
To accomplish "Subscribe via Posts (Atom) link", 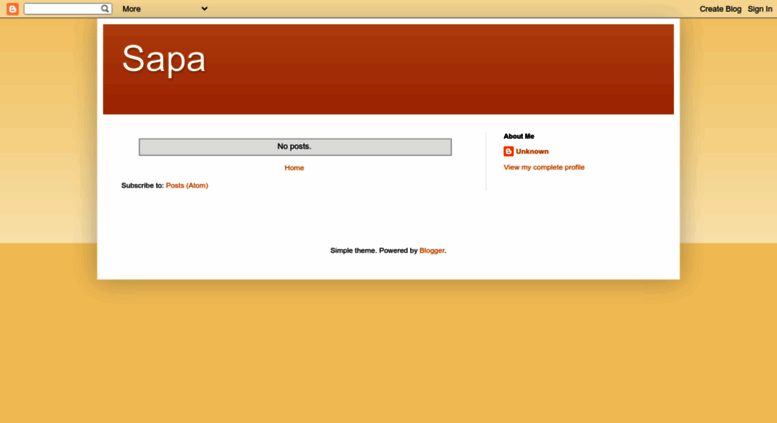I will click(x=187, y=185).
